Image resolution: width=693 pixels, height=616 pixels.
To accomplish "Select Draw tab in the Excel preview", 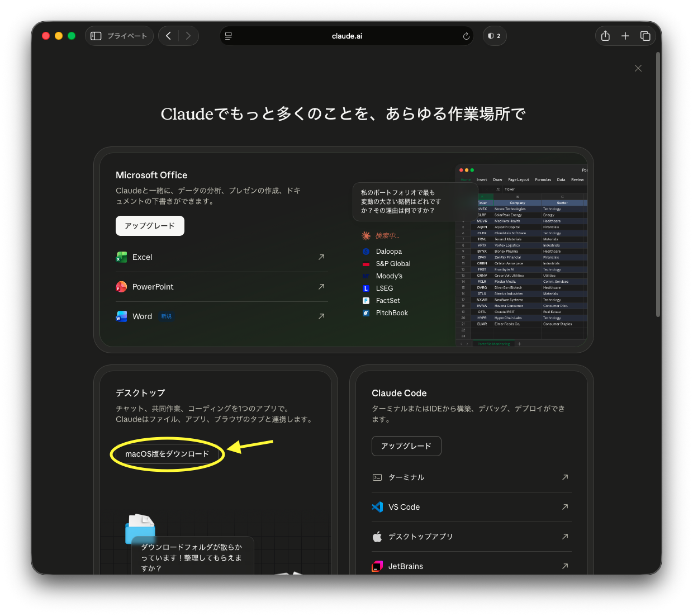I will (x=497, y=180).
